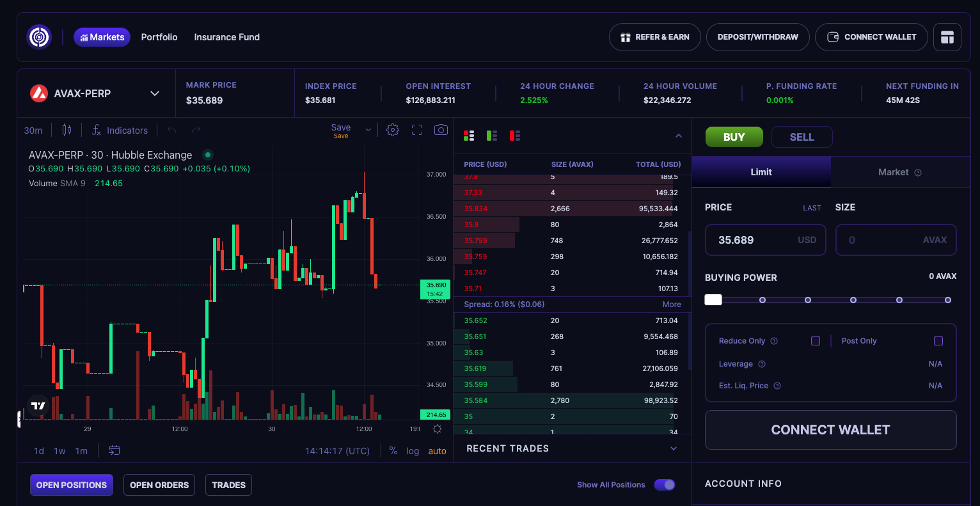
Task: Select the 35.834 ask price row
Action: (x=571, y=209)
